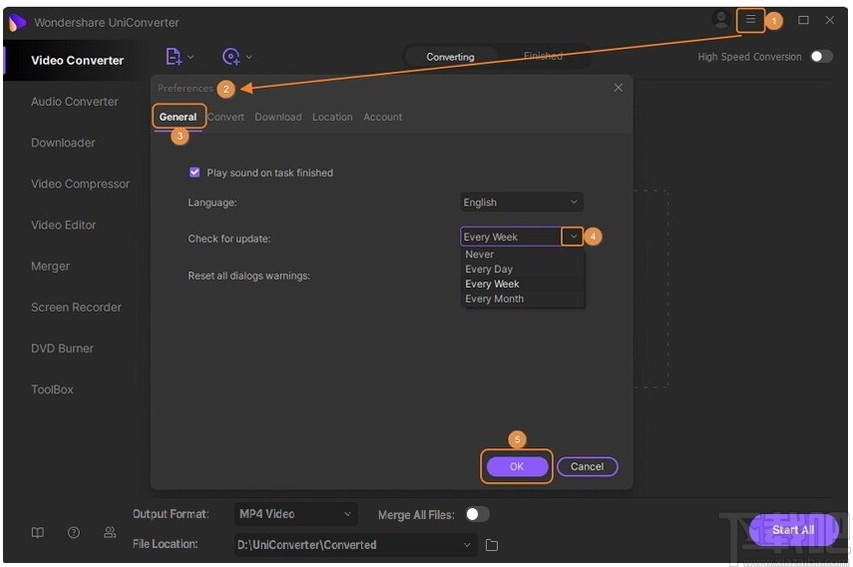Switch to the Download preferences tab
Viewport: 853px width, 567px height.
(x=278, y=117)
